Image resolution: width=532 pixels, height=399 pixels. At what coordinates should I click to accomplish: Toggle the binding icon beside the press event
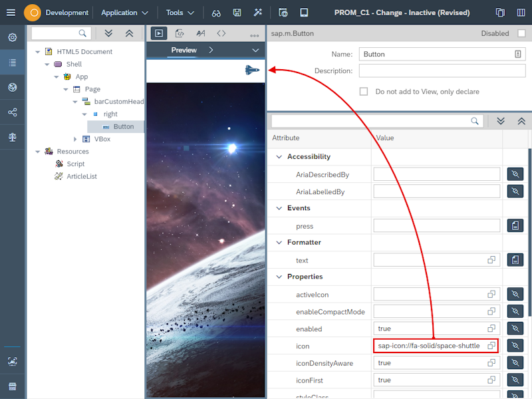[515, 225]
